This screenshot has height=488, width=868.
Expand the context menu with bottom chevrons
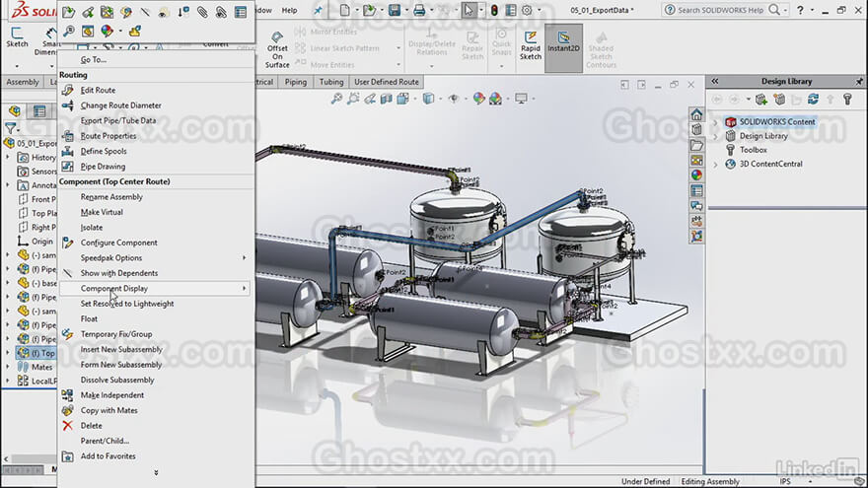coord(156,472)
